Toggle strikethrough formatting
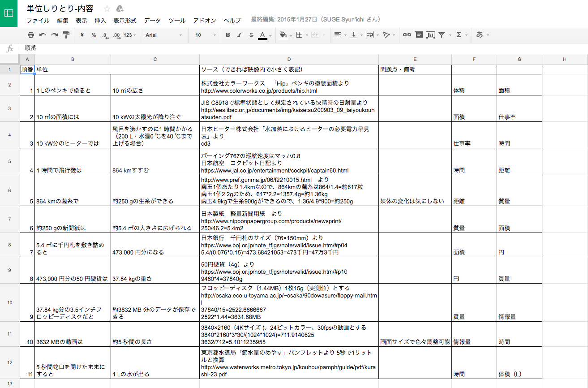Image resolution: width=588 pixels, height=388 pixels. pyautogui.click(x=251, y=35)
